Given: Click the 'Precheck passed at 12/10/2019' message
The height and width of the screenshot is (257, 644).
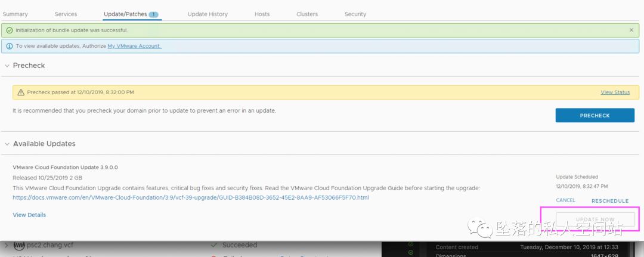Looking at the screenshot, I should pyautogui.click(x=80, y=92).
